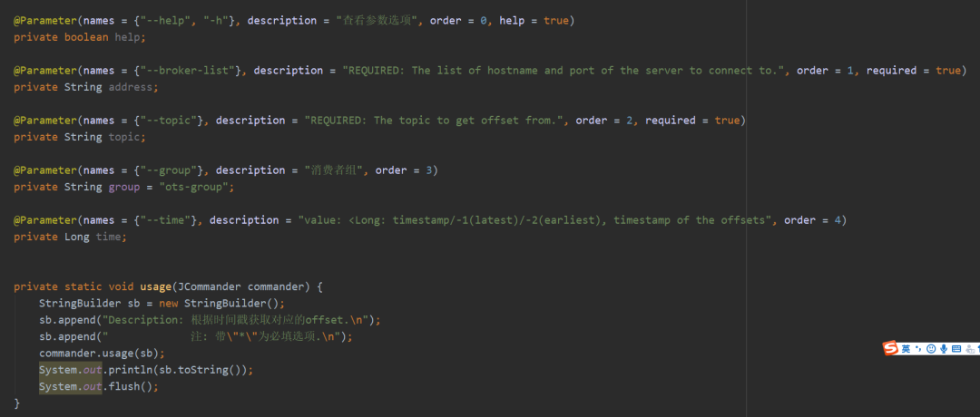Click the new StringBuilder() constructor call
Image resolution: width=980 pixels, height=417 pixels.
pos(222,304)
